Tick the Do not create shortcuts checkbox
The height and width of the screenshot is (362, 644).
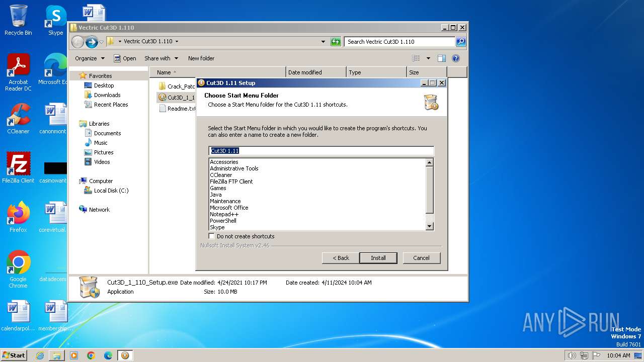[211, 236]
